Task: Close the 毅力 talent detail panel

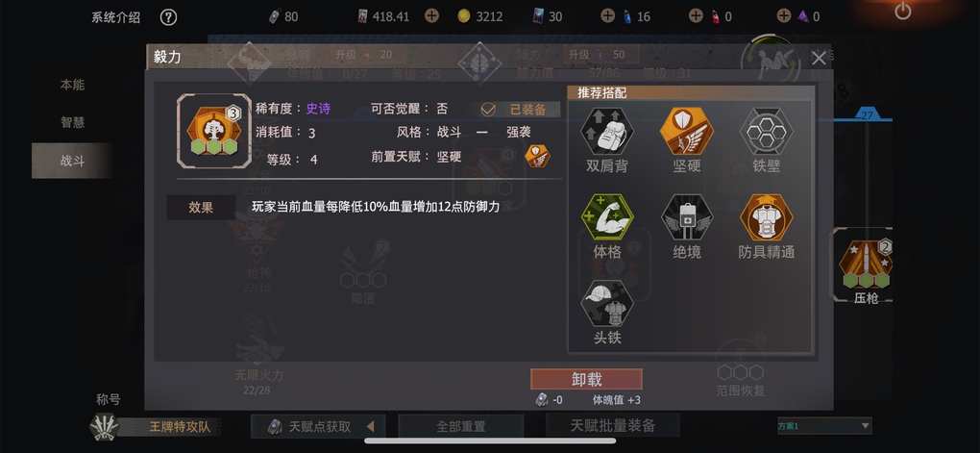Action: click(x=819, y=59)
